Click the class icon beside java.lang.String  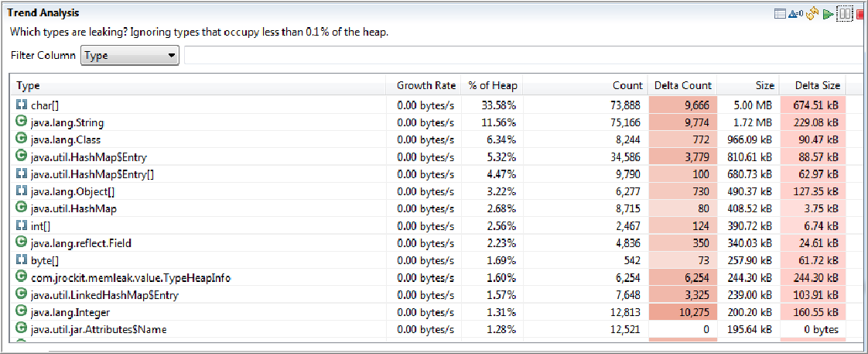pos(22,122)
